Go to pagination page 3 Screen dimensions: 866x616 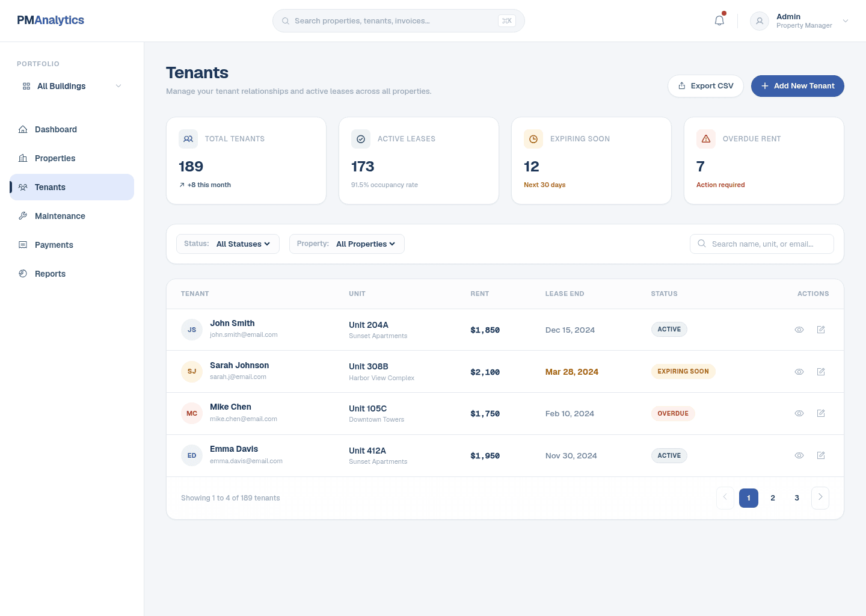click(797, 498)
